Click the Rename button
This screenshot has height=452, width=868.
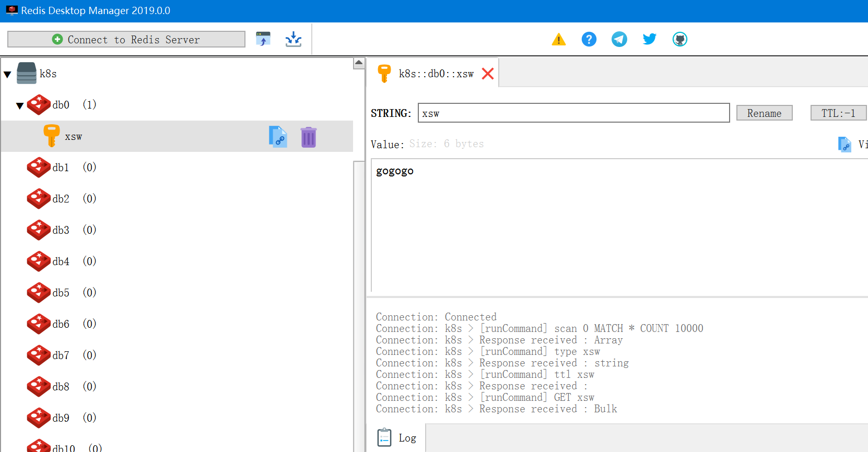point(764,113)
